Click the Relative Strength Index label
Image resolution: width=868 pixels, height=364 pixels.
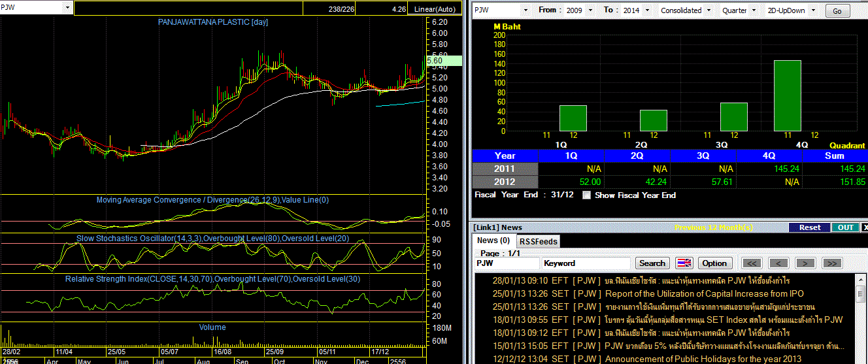point(212,279)
